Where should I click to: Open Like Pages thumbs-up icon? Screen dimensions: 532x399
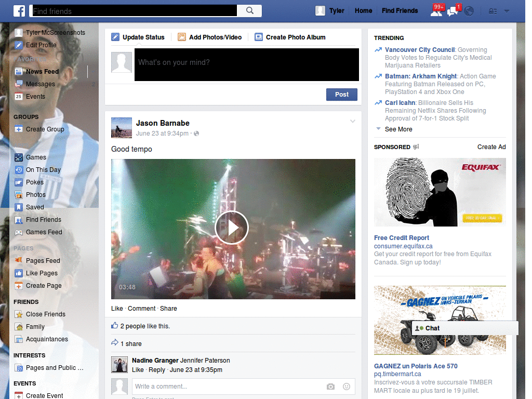pos(19,273)
